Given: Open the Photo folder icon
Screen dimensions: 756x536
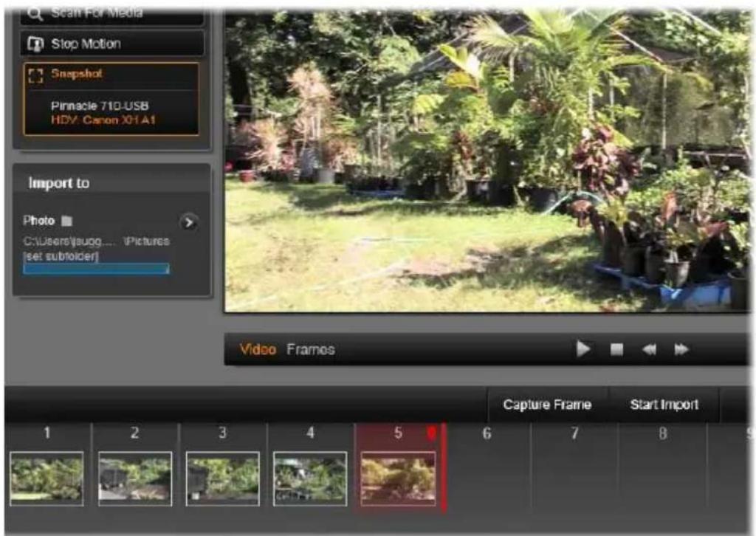Looking at the screenshot, I should pyautogui.click(x=66, y=221).
